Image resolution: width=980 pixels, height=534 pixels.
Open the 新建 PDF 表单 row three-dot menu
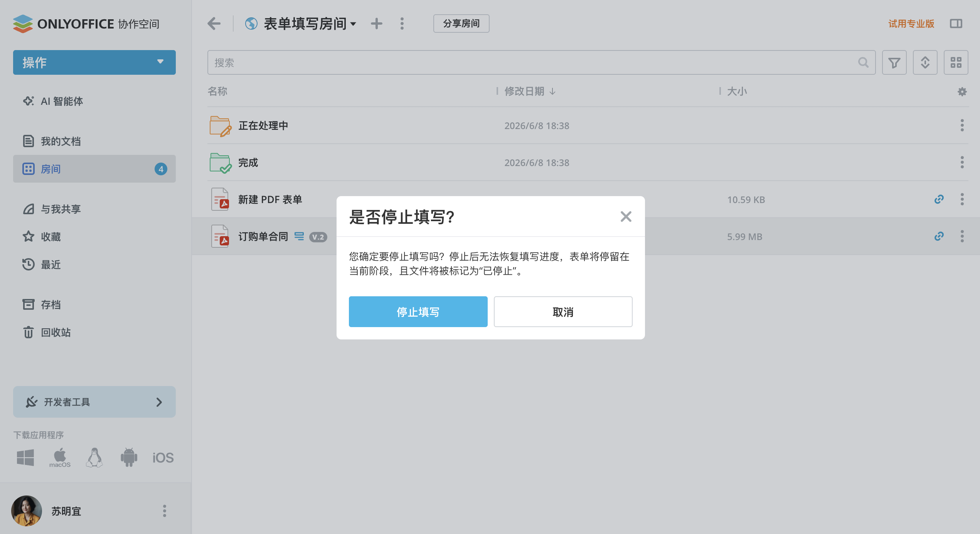click(962, 199)
